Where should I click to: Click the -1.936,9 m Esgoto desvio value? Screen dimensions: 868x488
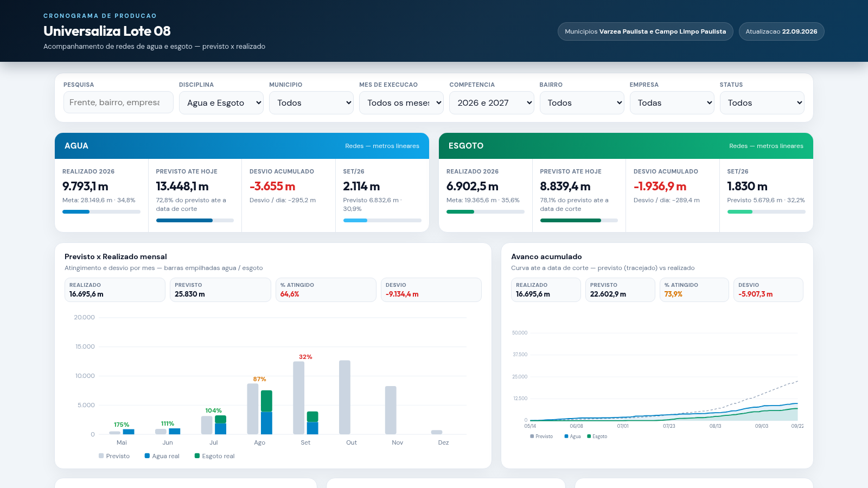(x=660, y=187)
